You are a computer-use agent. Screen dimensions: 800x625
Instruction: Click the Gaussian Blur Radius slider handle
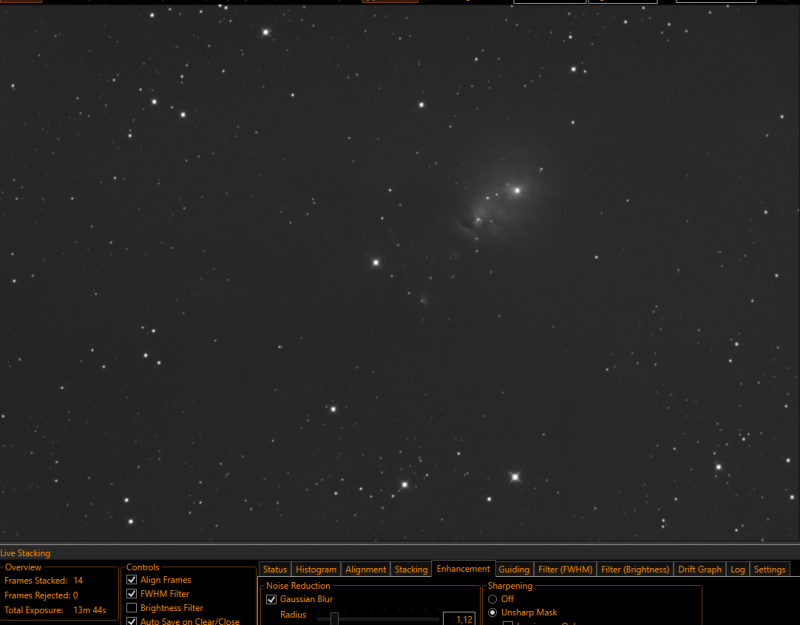[x=334, y=619]
